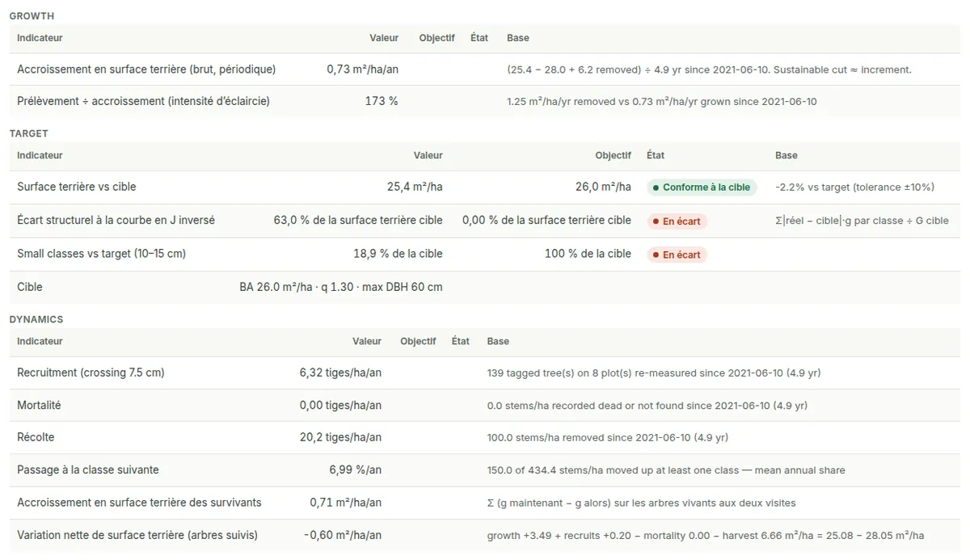Click the GROWTH section heading
Screen dimensions: 970x560
click(32, 16)
